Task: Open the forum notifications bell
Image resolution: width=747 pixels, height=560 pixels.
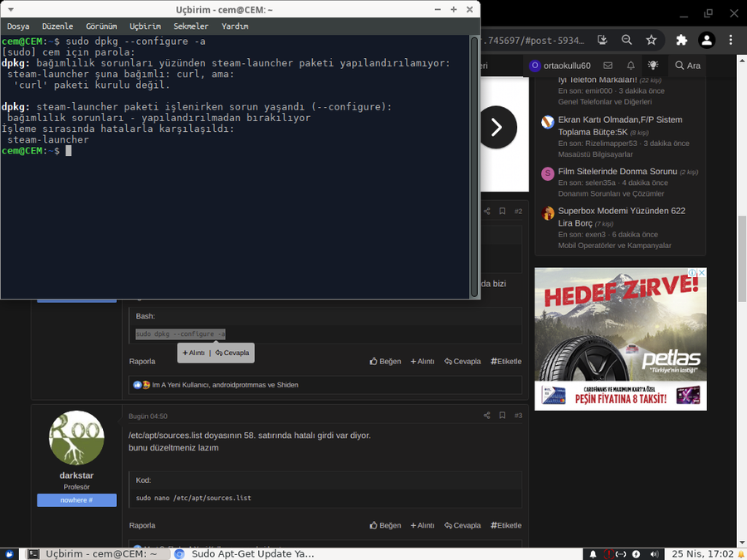Action: pos(631,66)
